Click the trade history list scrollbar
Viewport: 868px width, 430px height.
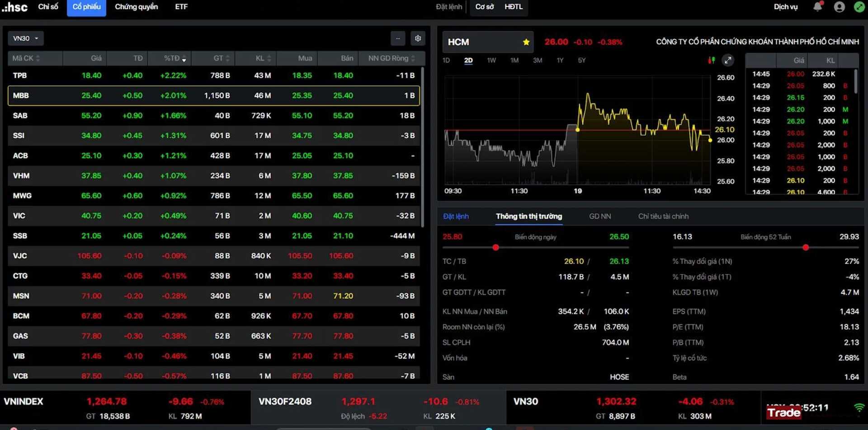click(856, 81)
